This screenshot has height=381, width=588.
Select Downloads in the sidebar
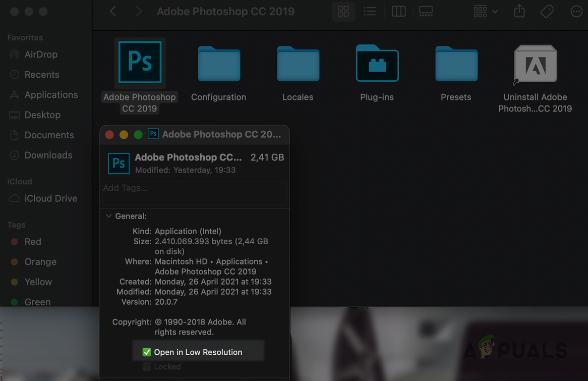click(x=48, y=155)
